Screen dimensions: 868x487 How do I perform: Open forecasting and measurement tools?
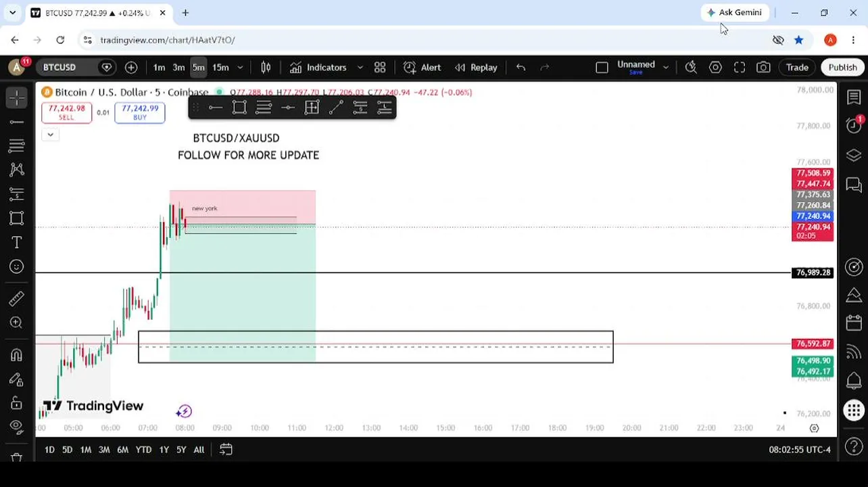[x=17, y=194]
